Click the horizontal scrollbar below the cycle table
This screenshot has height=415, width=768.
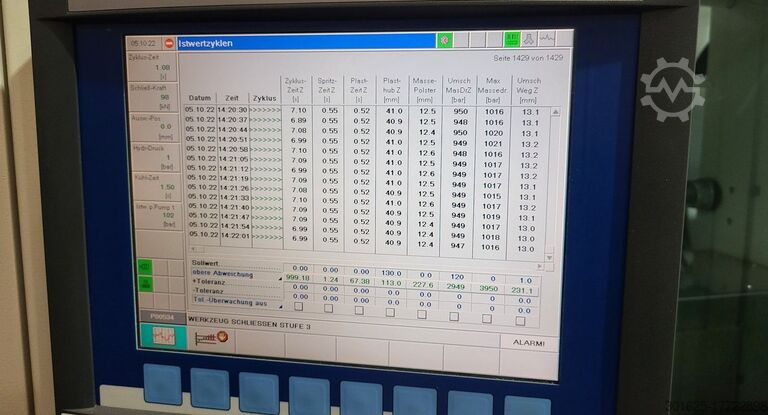click(x=365, y=249)
